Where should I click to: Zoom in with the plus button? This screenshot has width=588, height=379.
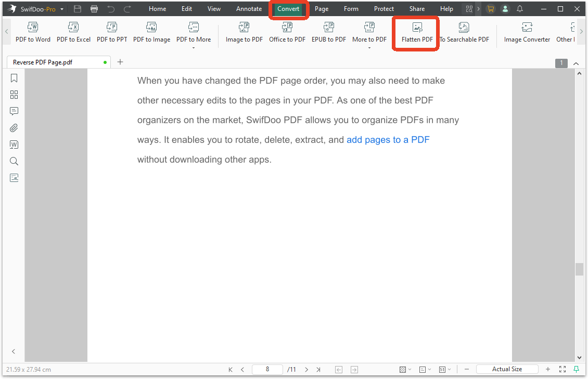point(548,369)
